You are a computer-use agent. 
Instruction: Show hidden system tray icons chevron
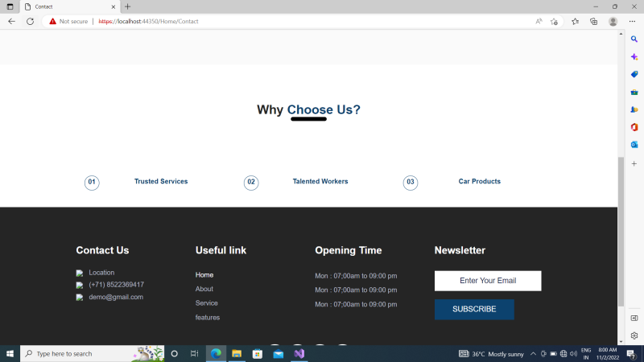click(x=533, y=354)
